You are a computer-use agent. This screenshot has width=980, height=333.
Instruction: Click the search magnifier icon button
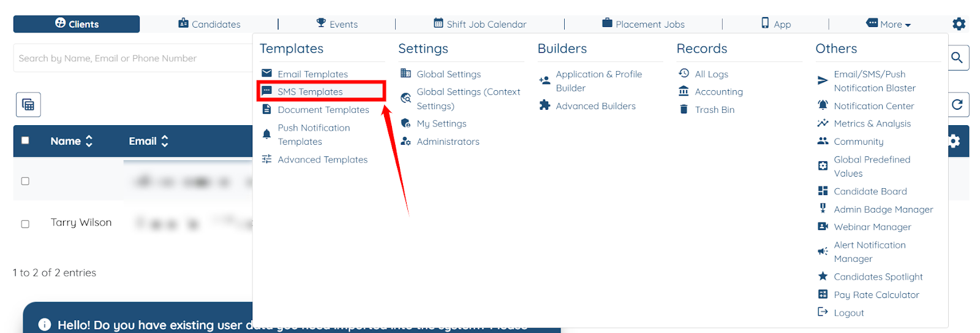pos(957,58)
